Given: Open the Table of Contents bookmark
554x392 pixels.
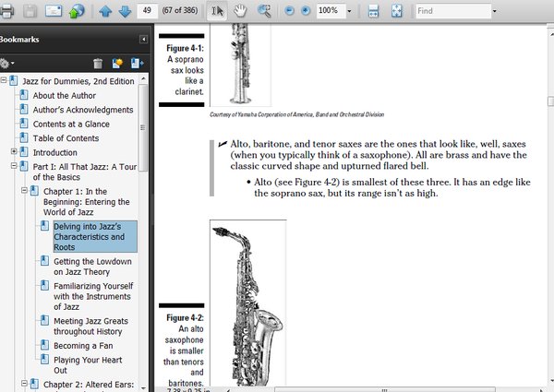Looking at the screenshot, I should [66, 138].
